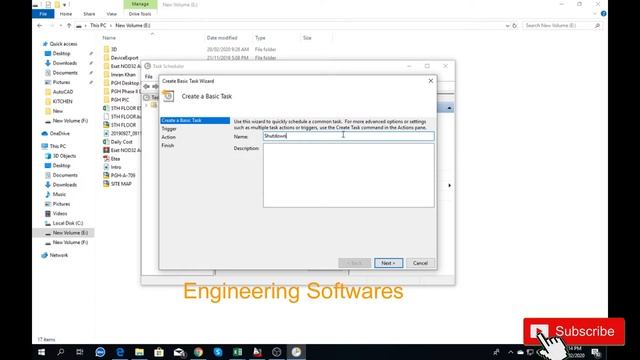Click inside the Description text area
The height and width of the screenshot is (360, 640).
point(349,176)
